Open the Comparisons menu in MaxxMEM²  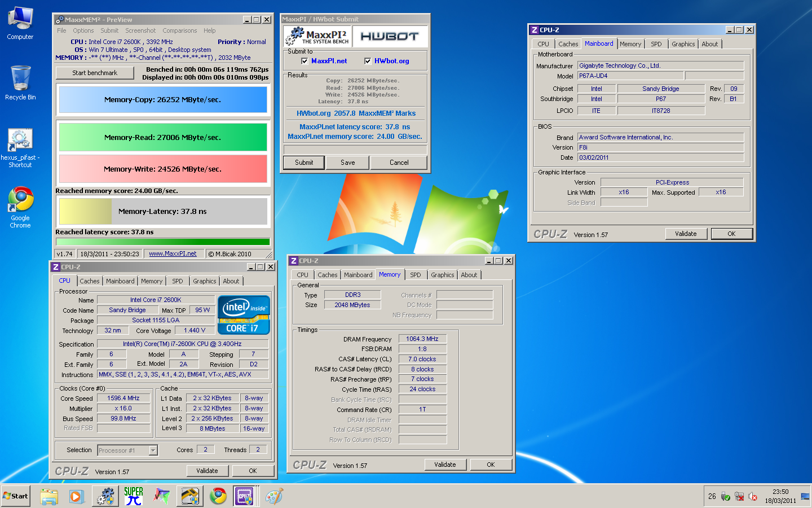tap(180, 30)
